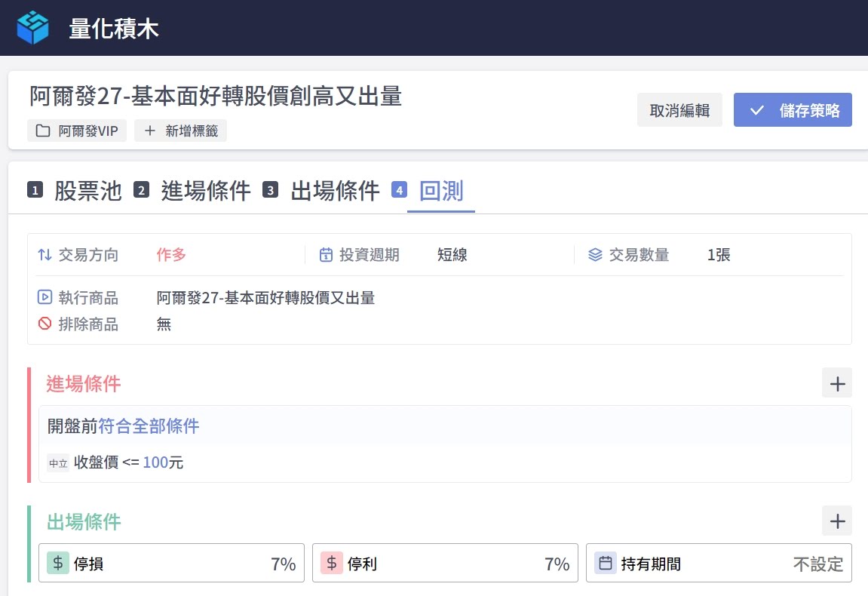
Task: Add a new tag with 新增標籤
Action: coord(181,131)
